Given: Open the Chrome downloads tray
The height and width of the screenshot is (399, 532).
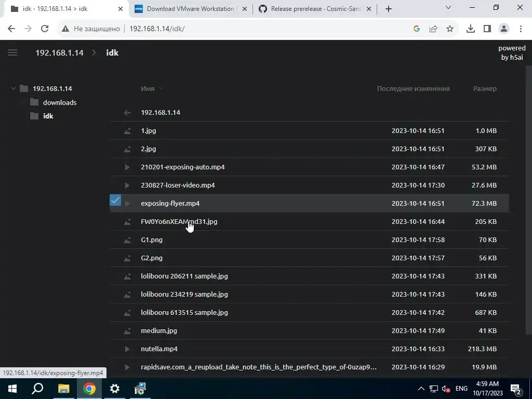Looking at the screenshot, I should 471,29.
